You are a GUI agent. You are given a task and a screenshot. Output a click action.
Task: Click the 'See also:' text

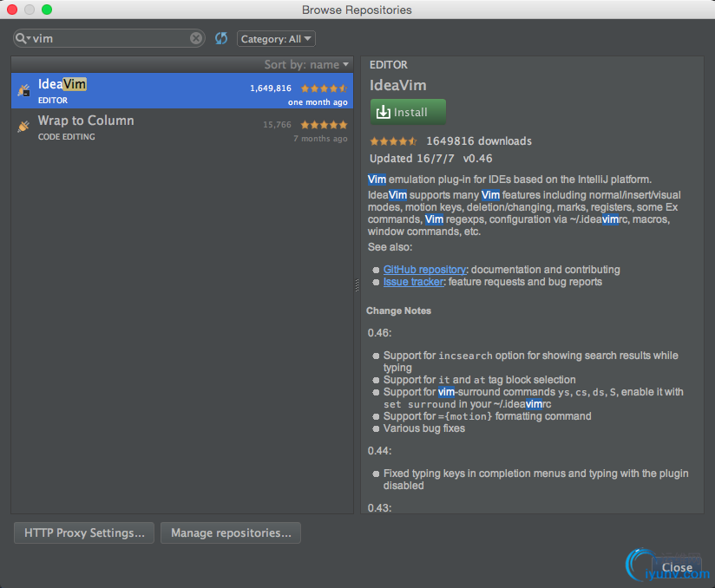click(x=390, y=247)
